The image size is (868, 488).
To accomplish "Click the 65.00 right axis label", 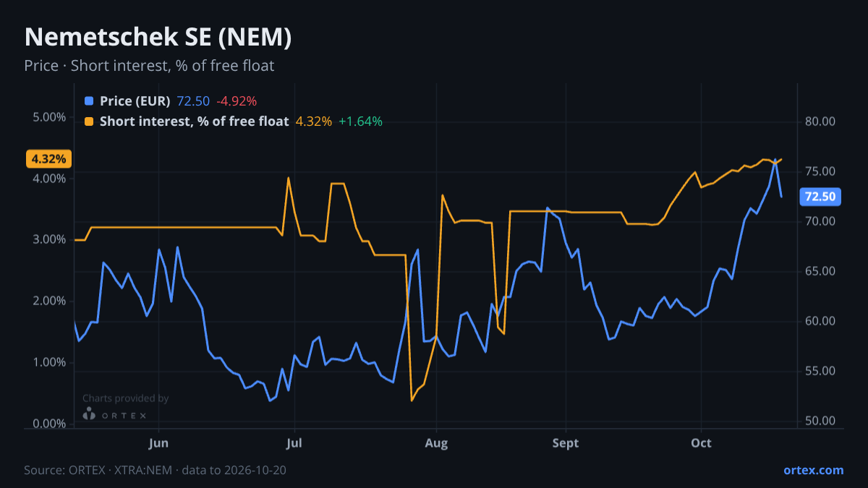I will pyautogui.click(x=820, y=271).
